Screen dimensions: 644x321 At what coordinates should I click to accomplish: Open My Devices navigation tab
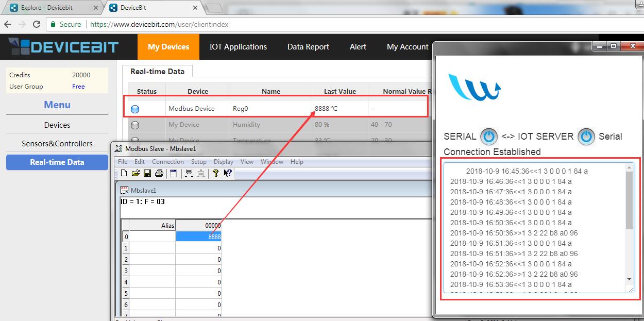(168, 47)
